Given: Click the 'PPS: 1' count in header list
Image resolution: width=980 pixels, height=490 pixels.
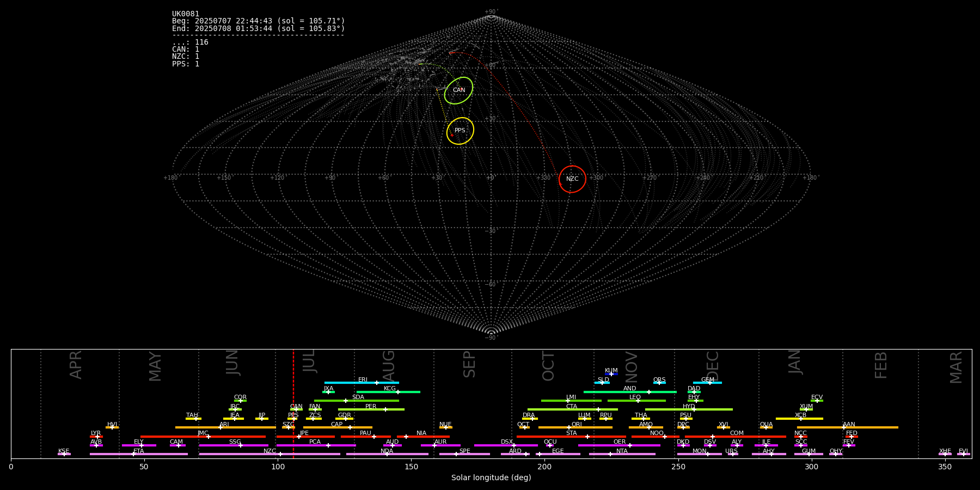Looking at the screenshot, I should tap(186, 64).
